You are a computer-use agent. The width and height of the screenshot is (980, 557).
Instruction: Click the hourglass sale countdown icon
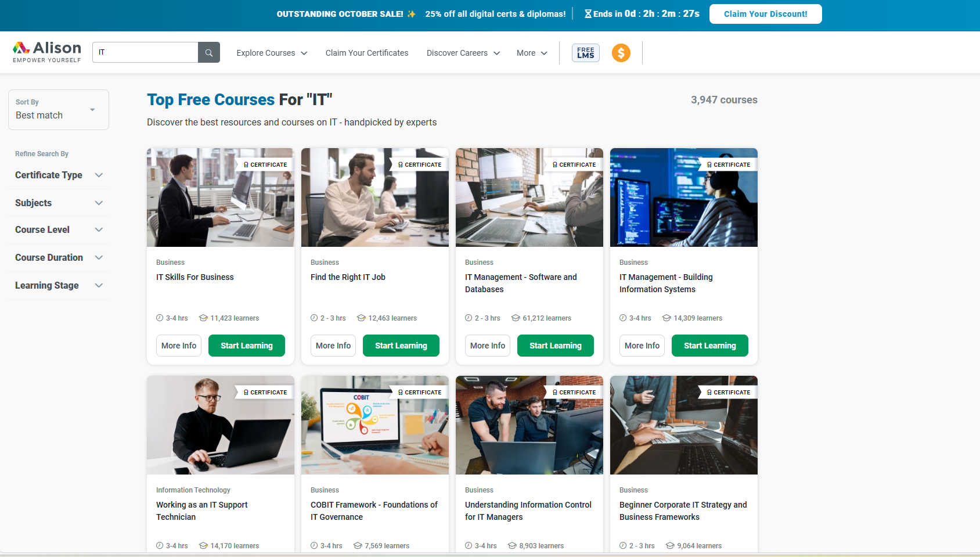tap(588, 14)
